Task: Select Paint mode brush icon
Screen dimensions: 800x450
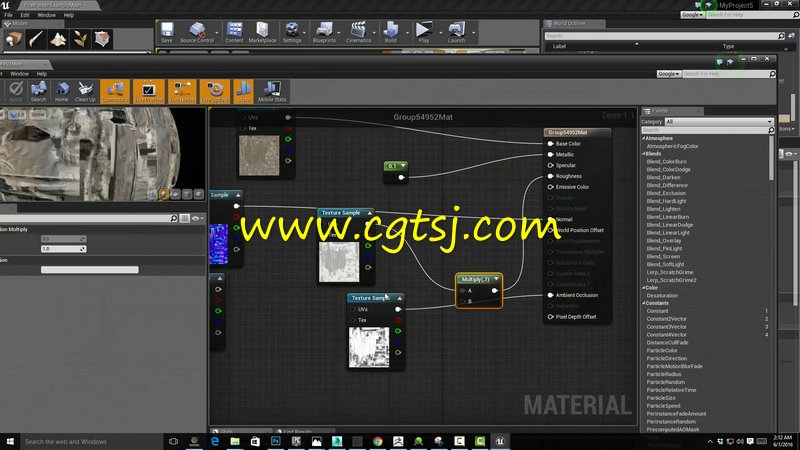Action: [36, 39]
